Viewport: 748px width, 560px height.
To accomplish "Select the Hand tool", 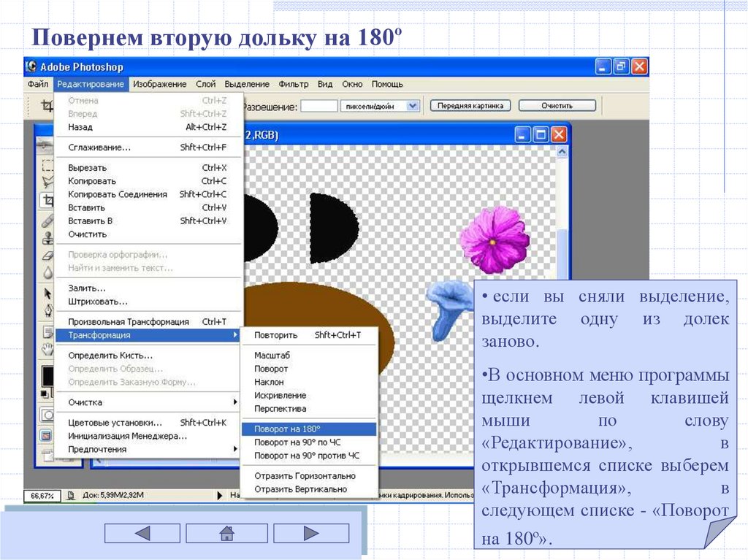I will [x=47, y=347].
